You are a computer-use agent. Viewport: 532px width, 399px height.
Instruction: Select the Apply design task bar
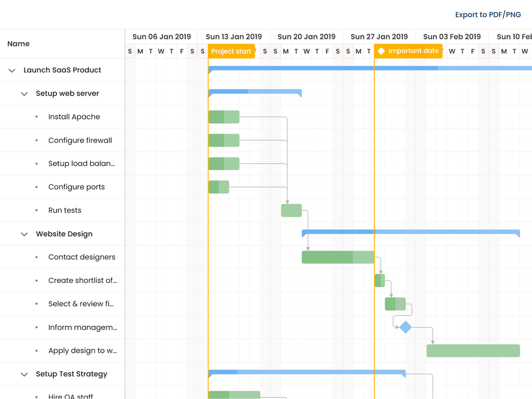473,351
